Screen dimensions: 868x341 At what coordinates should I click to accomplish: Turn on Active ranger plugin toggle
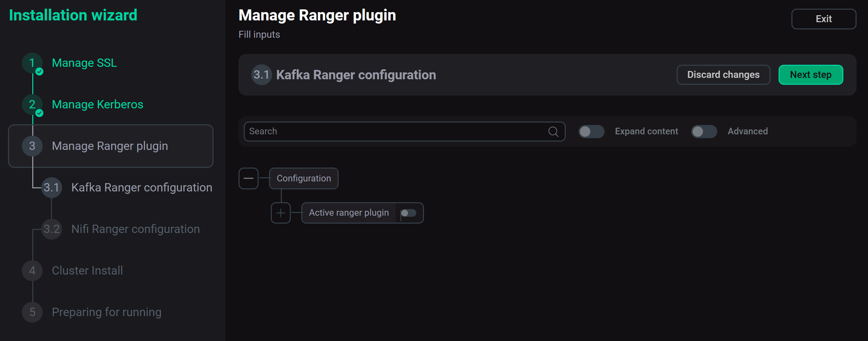[408, 213]
